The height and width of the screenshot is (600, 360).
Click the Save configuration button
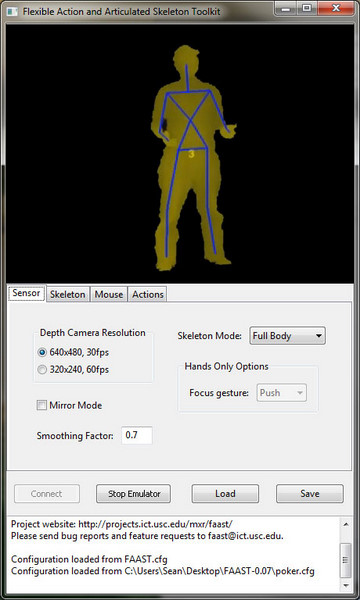tap(310, 494)
